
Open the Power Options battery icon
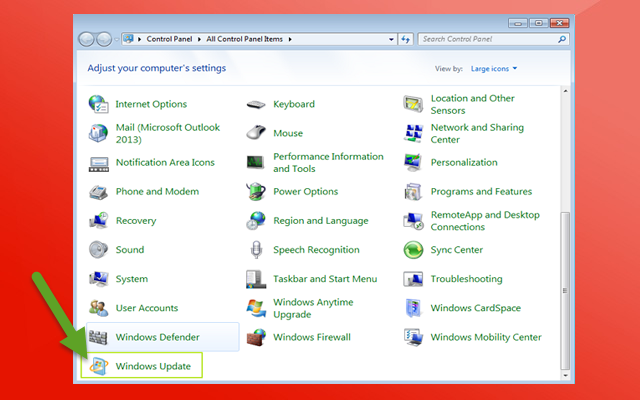tap(256, 191)
